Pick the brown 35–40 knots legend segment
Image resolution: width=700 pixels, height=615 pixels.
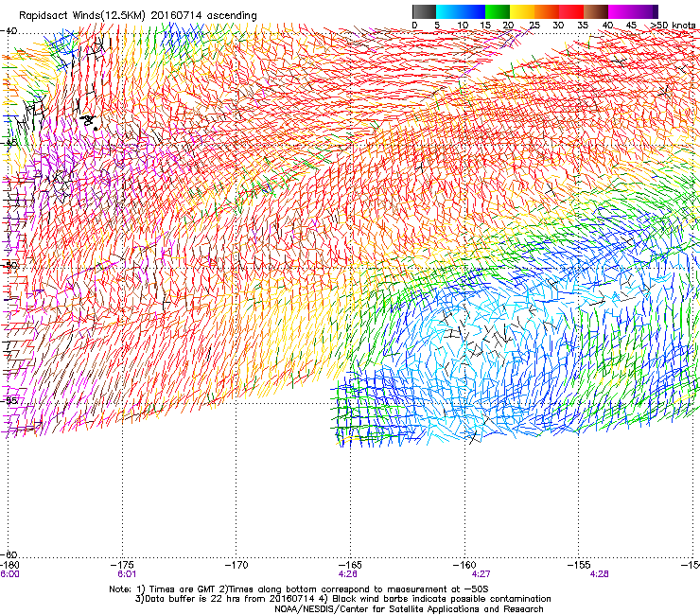coord(596,11)
